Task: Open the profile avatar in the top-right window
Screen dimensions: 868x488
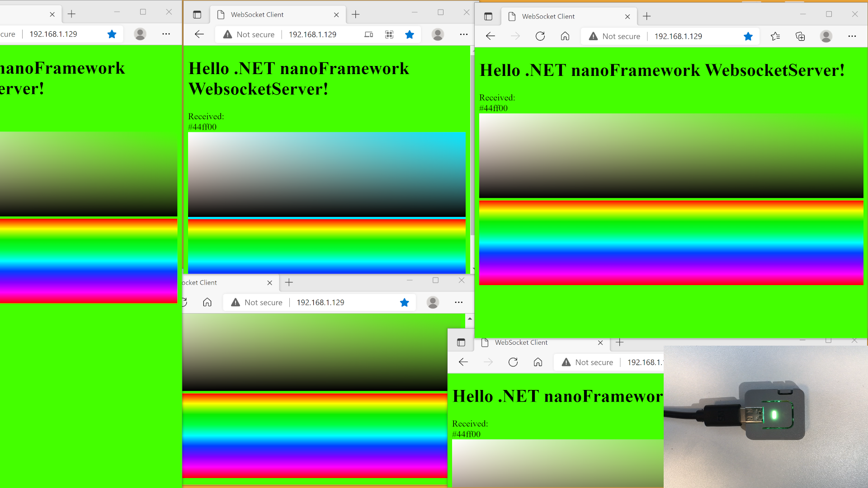Action: (x=826, y=36)
